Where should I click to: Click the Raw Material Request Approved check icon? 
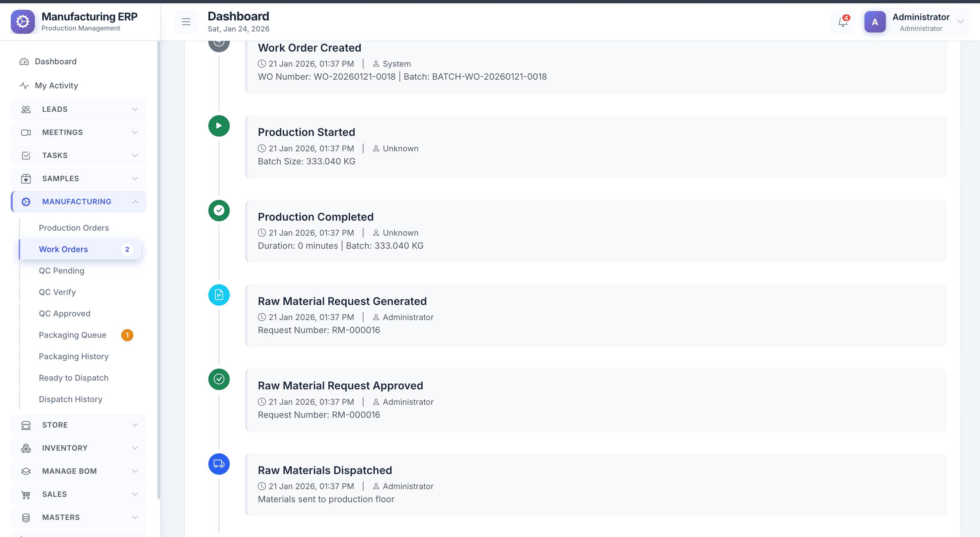(x=219, y=379)
